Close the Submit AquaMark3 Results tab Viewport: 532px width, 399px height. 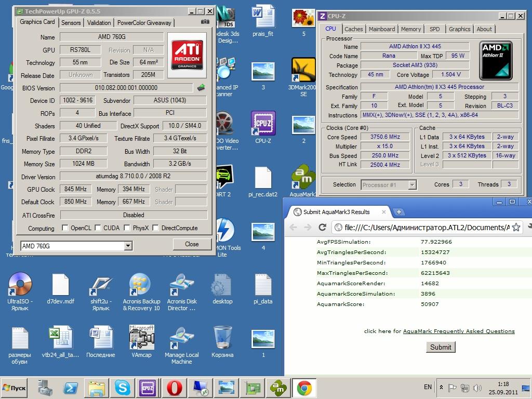click(x=384, y=212)
